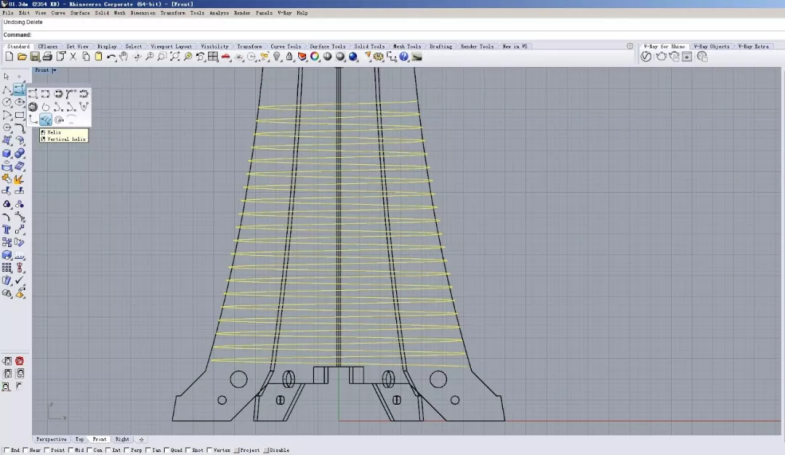The width and height of the screenshot is (785, 455).
Task: Open the Curve menu
Action: tap(58, 13)
